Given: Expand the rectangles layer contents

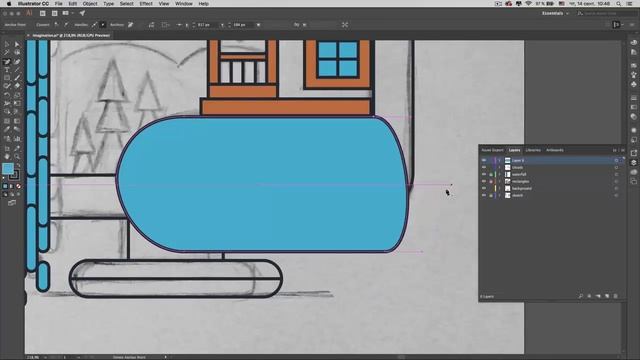Looking at the screenshot, I should click(500, 181).
